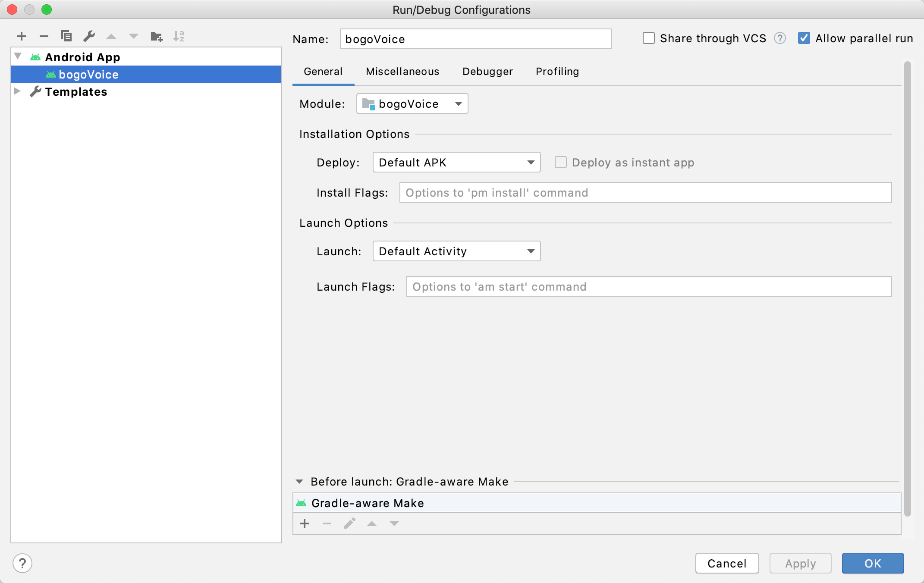
Task: Enable Share through VCS checkbox
Action: point(649,38)
